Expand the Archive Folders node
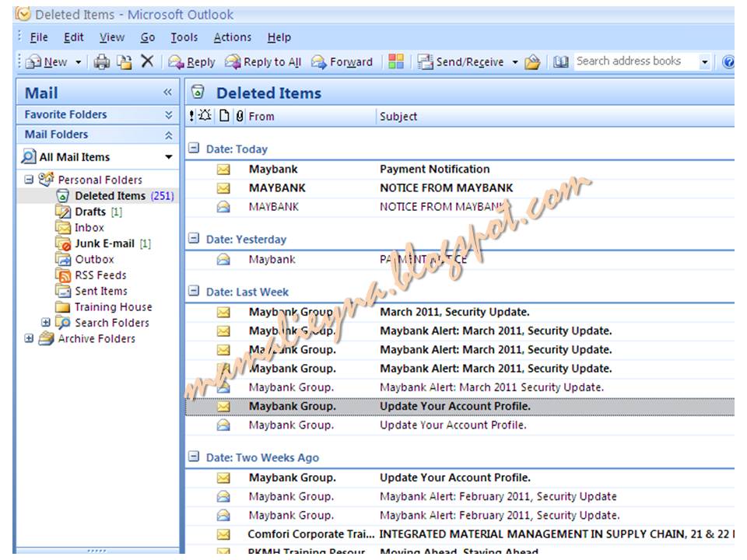 [29, 338]
